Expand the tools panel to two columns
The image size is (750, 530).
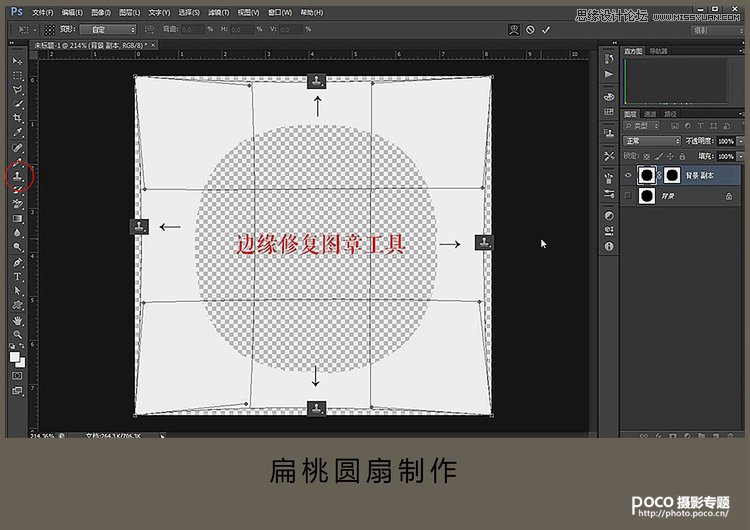(x=11, y=43)
